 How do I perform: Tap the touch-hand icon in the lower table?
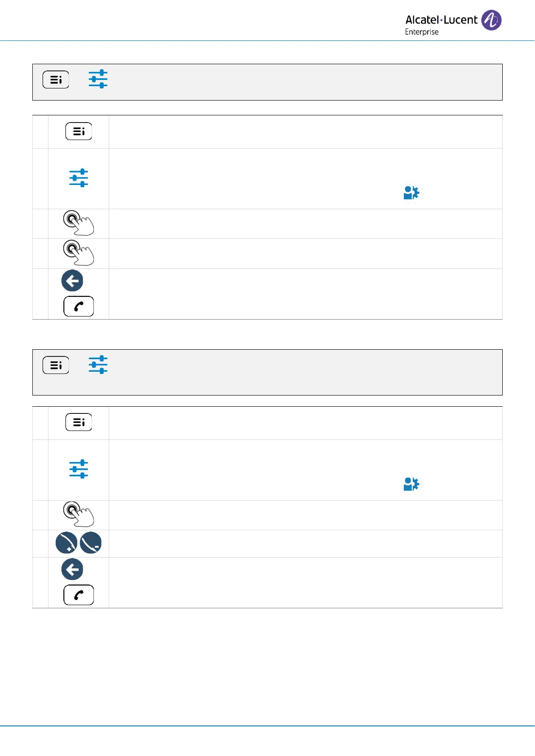[x=78, y=514]
